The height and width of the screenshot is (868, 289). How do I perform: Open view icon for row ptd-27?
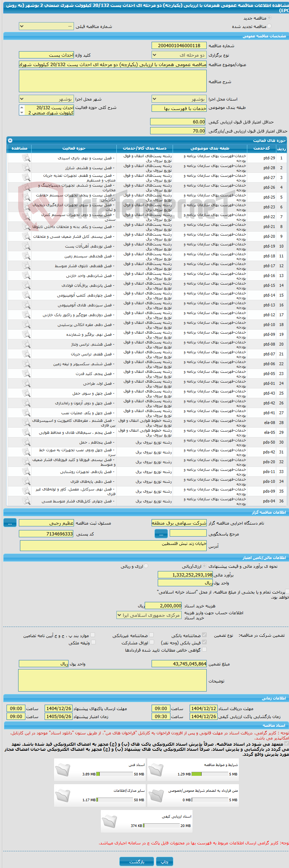[x=26, y=178]
